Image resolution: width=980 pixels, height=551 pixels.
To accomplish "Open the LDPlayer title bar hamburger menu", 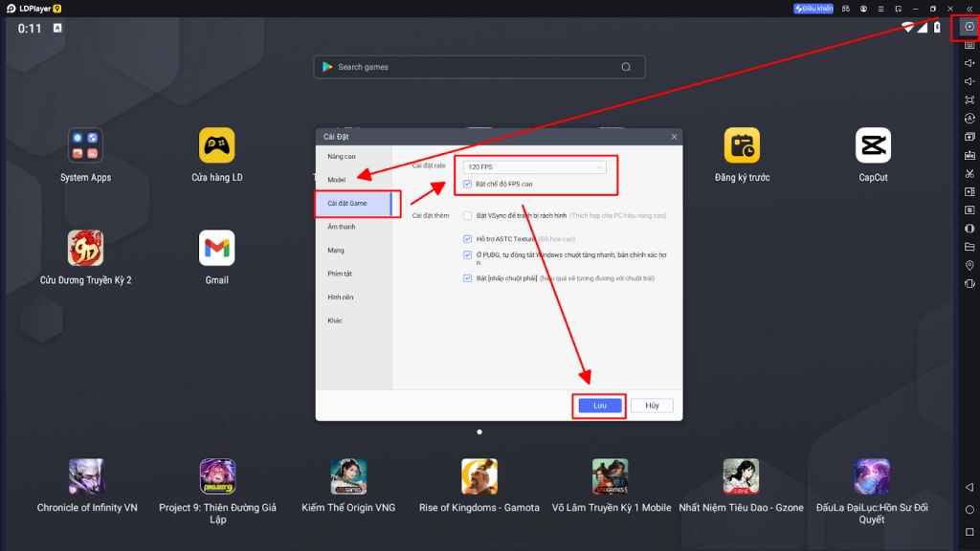I will click(880, 9).
